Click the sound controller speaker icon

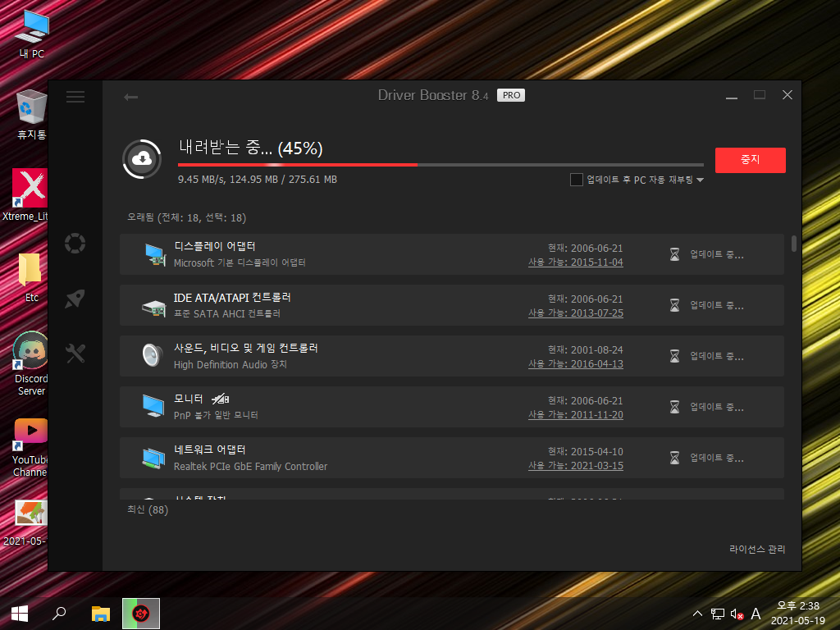(x=152, y=355)
